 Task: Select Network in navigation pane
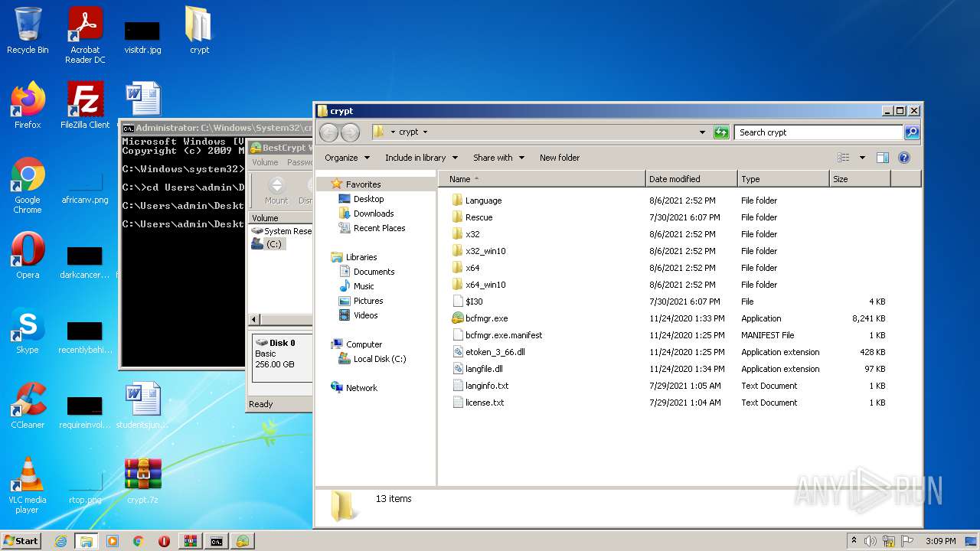pos(361,388)
